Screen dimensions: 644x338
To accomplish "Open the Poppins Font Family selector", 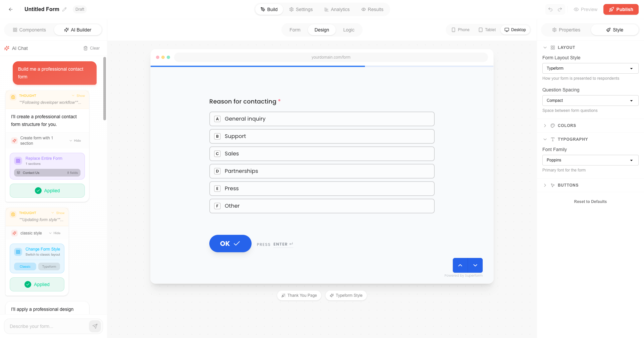I will [x=590, y=160].
